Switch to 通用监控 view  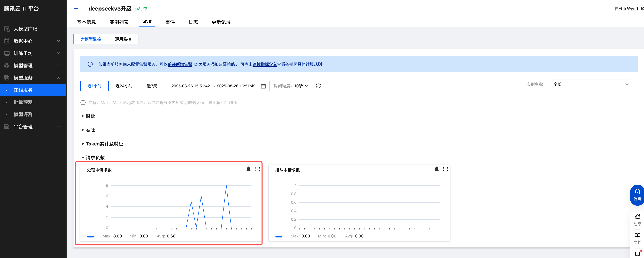[x=123, y=39]
